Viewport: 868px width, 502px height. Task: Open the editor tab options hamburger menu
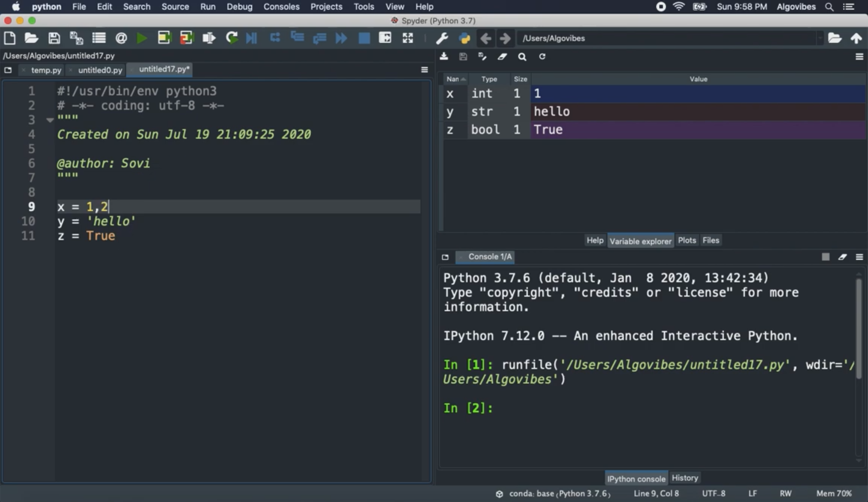point(425,69)
